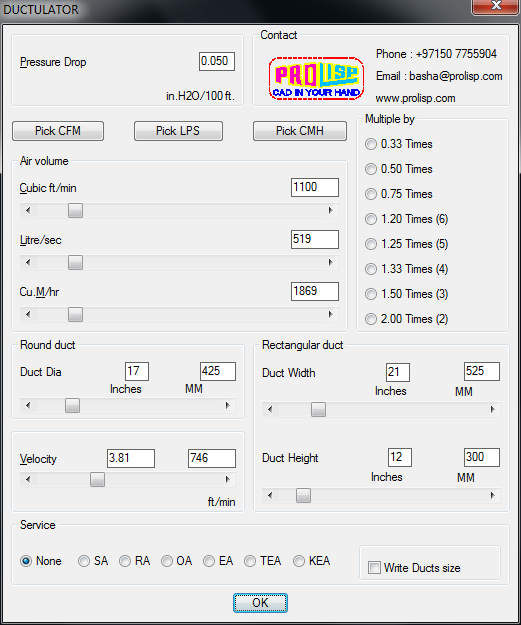521x625 pixels.
Task: Click the Cubic ft/min slider thumb
Action: (x=75, y=210)
